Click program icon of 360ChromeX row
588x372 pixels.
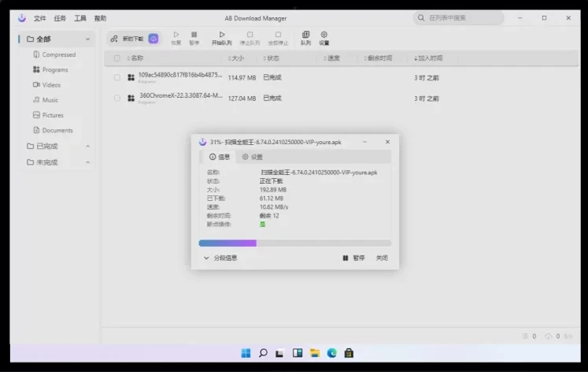point(131,98)
